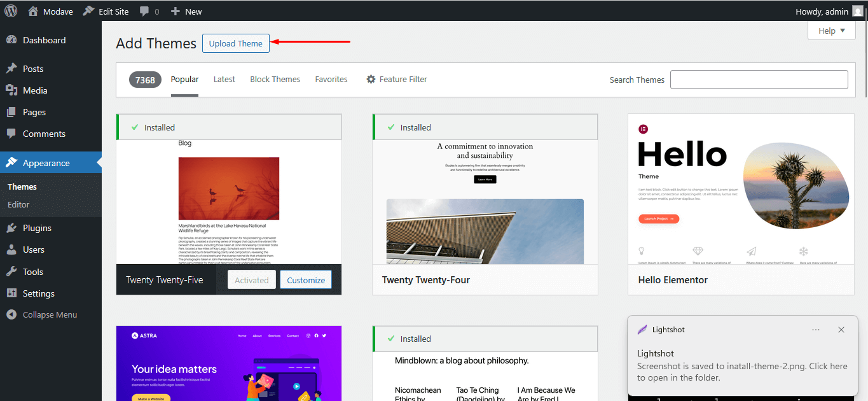868x401 pixels.
Task: Open the Mindblown philosophy blog theme thumbnail
Action: 485,376
